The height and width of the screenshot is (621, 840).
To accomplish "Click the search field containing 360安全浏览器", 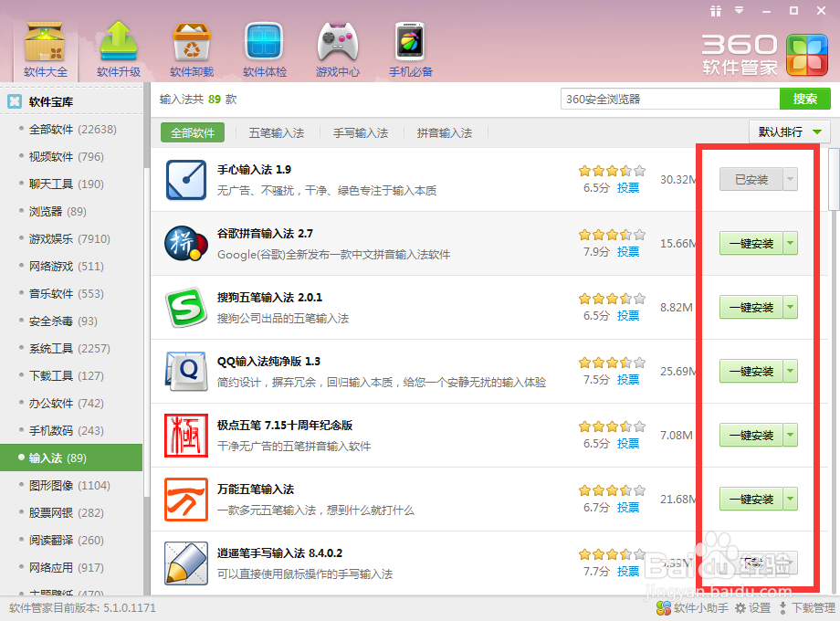I will [x=670, y=99].
